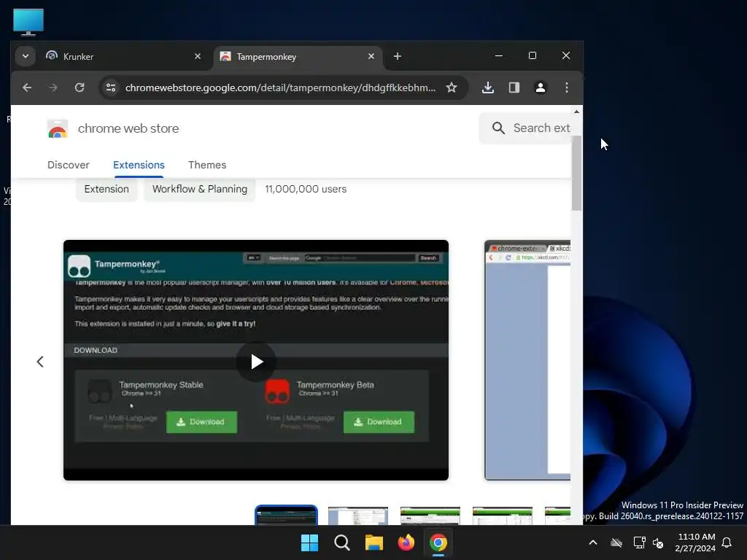Play the Tampermonkey promo video
The image size is (747, 560).
click(256, 362)
